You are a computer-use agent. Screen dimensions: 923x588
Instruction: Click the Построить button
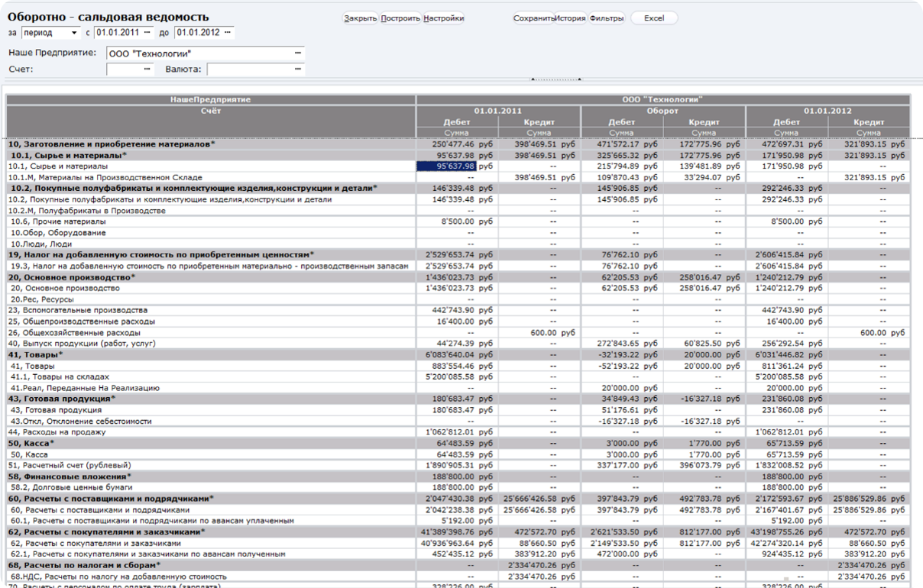click(x=400, y=18)
